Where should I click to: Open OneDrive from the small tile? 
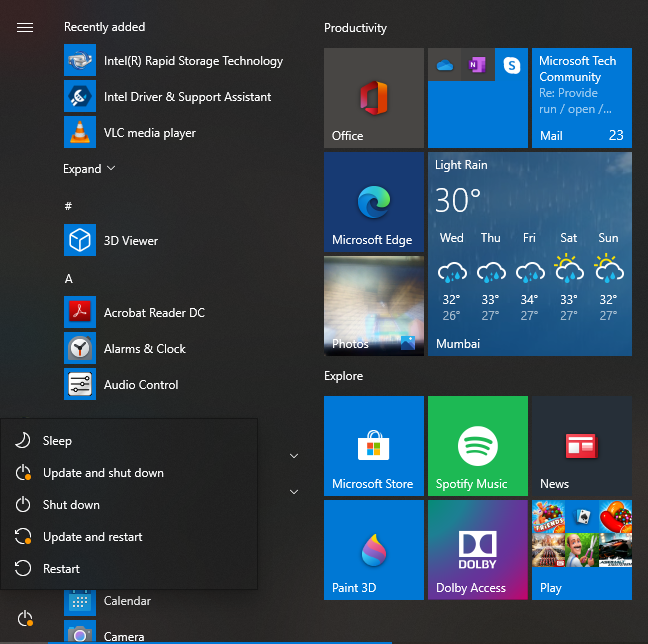pyautogui.click(x=445, y=65)
